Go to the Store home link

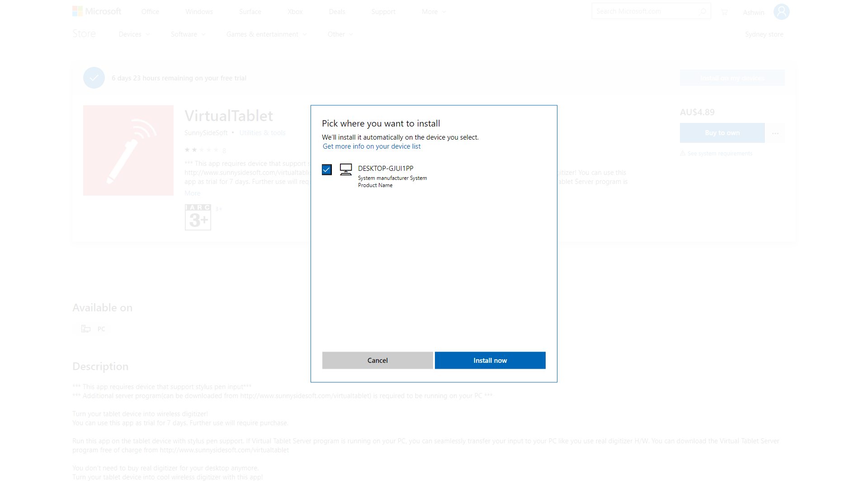[x=84, y=34]
